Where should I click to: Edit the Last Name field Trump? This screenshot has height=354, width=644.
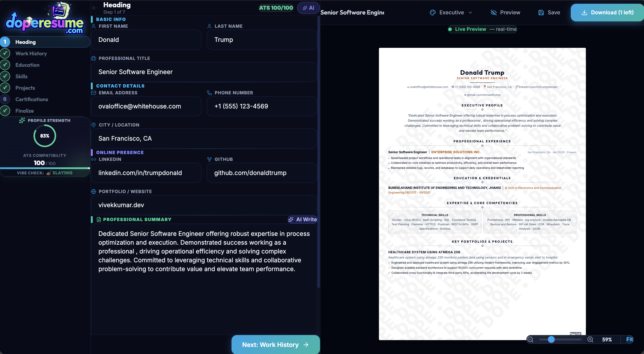click(262, 40)
